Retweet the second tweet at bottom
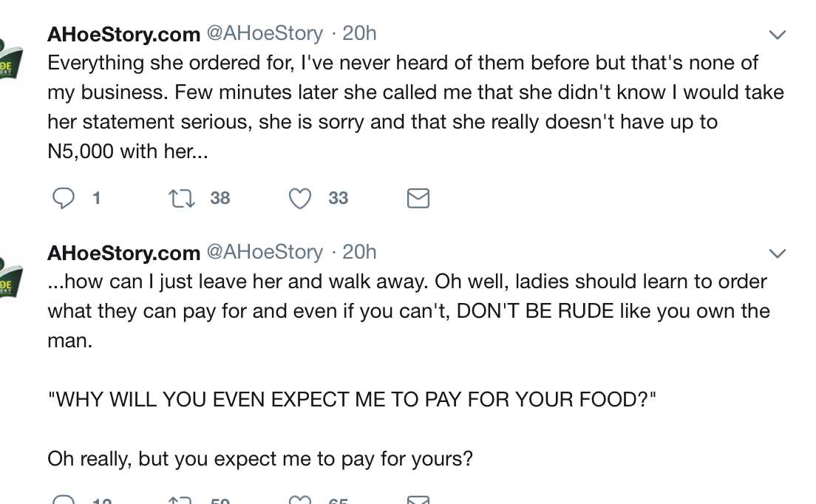Image resolution: width=816 pixels, height=504 pixels. (x=177, y=500)
